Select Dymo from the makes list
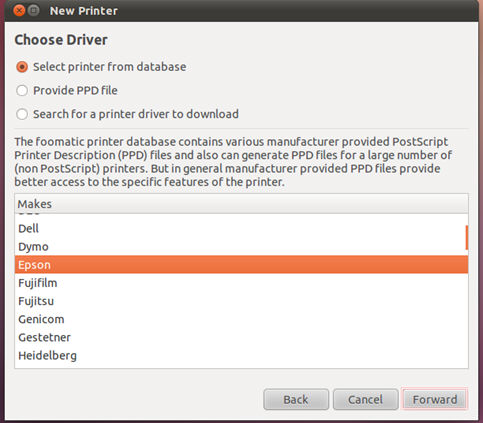The height and width of the screenshot is (423, 483). coord(241,247)
